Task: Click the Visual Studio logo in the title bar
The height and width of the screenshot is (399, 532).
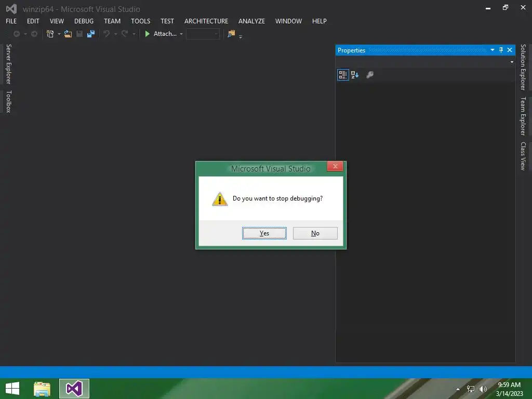Action: [11, 9]
